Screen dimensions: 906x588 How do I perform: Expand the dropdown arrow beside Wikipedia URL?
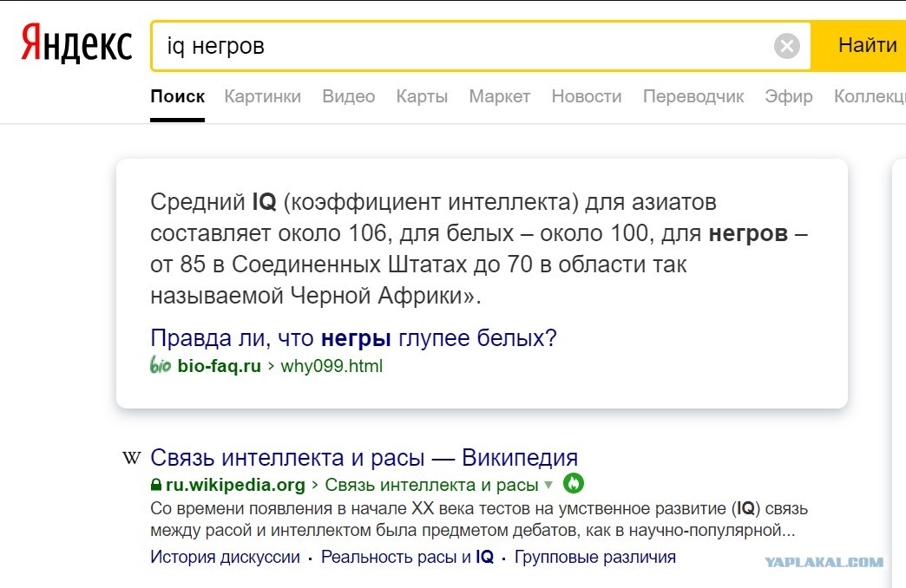tap(548, 485)
